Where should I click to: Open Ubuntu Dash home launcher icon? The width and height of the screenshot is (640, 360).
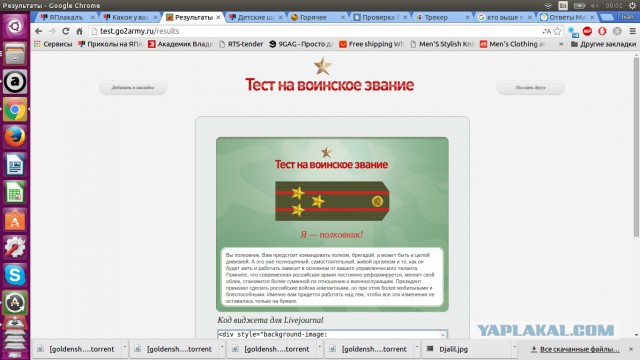15,27
